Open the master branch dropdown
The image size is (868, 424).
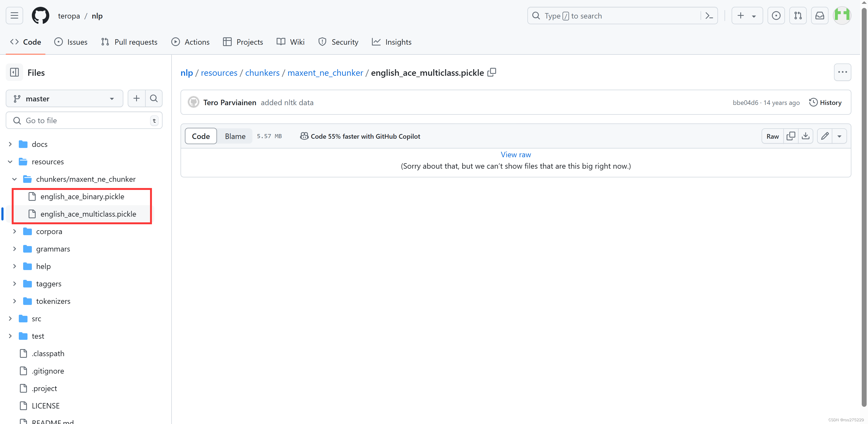pos(64,98)
